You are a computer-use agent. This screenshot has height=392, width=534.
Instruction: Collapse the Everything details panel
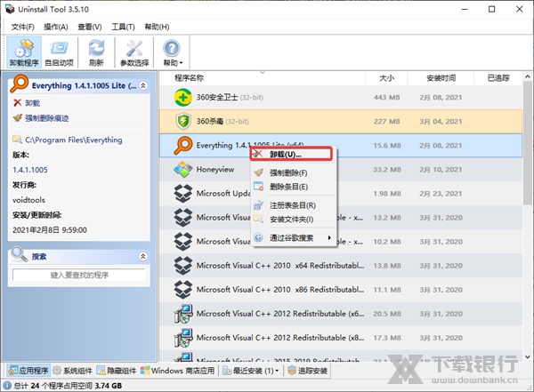[144, 85]
